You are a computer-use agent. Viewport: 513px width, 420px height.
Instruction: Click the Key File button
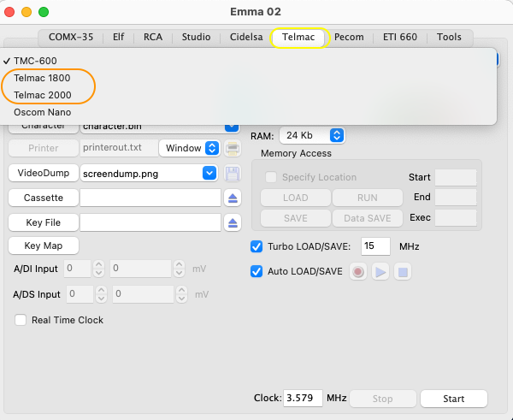(x=44, y=222)
